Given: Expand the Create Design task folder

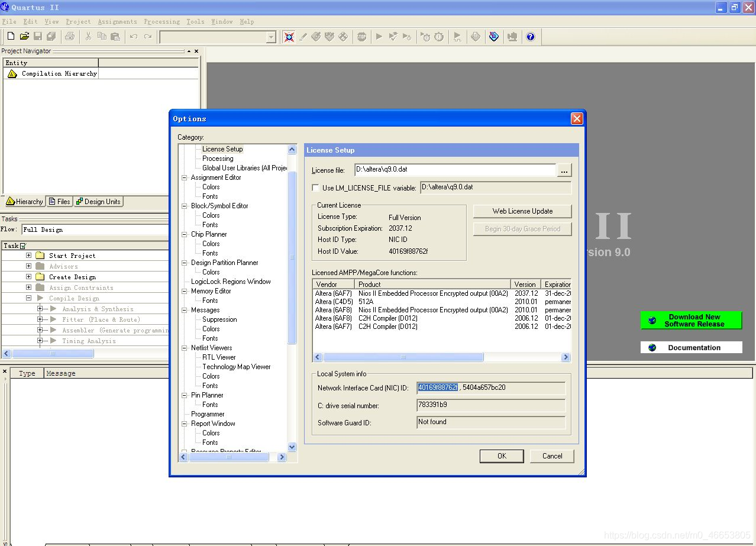Looking at the screenshot, I should point(28,277).
